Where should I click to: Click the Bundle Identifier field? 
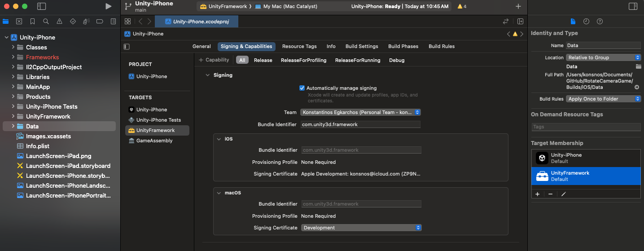click(x=360, y=124)
